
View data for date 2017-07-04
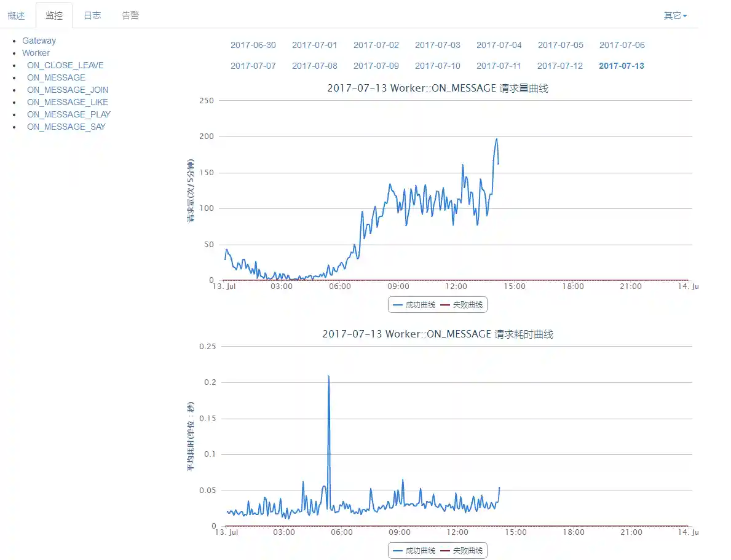pos(499,45)
